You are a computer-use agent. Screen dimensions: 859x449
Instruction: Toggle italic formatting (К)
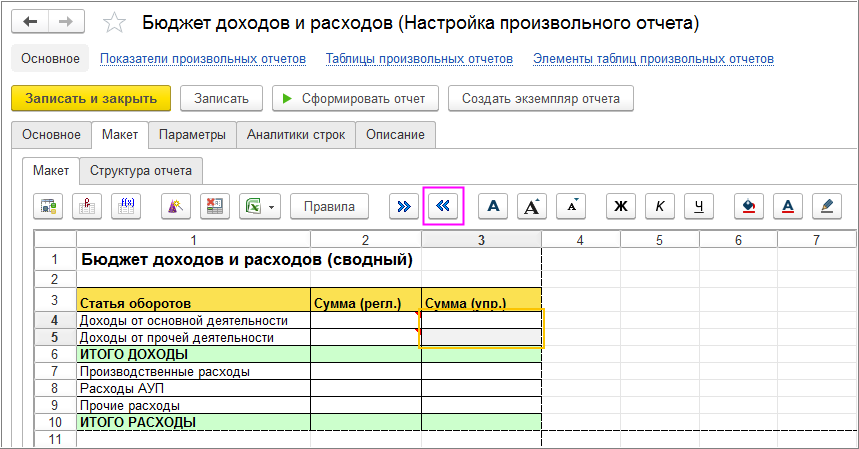coord(660,206)
